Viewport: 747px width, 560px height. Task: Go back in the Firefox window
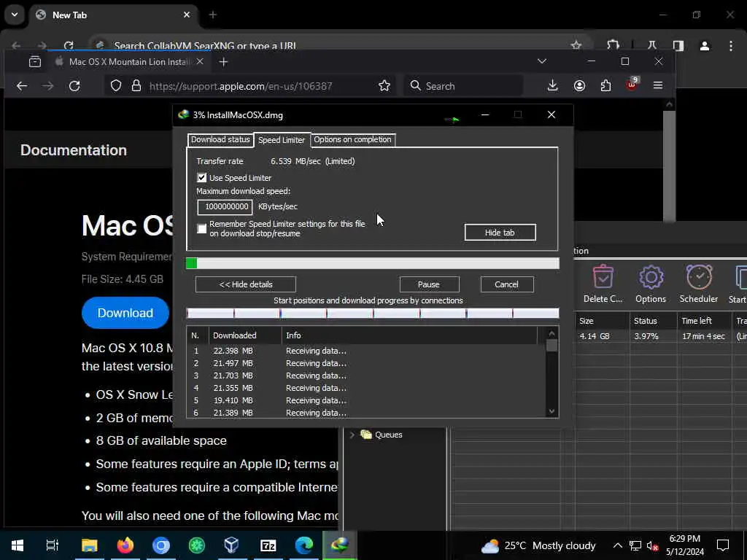click(22, 86)
